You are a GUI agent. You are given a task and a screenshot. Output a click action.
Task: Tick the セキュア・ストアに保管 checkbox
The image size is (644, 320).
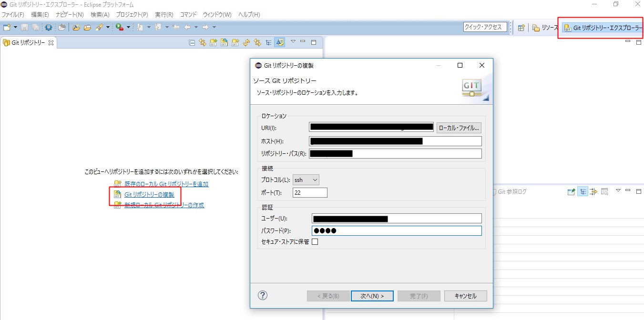click(x=315, y=241)
